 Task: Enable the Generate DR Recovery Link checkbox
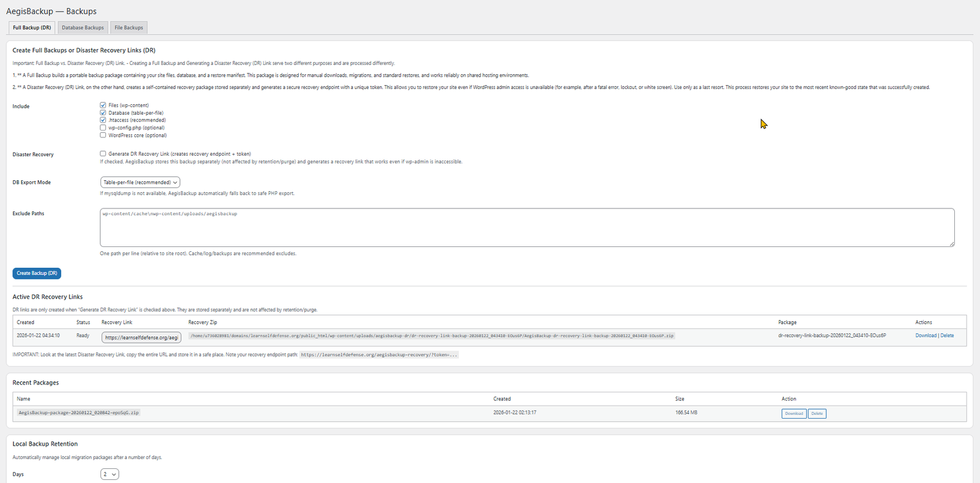(103, 154)
